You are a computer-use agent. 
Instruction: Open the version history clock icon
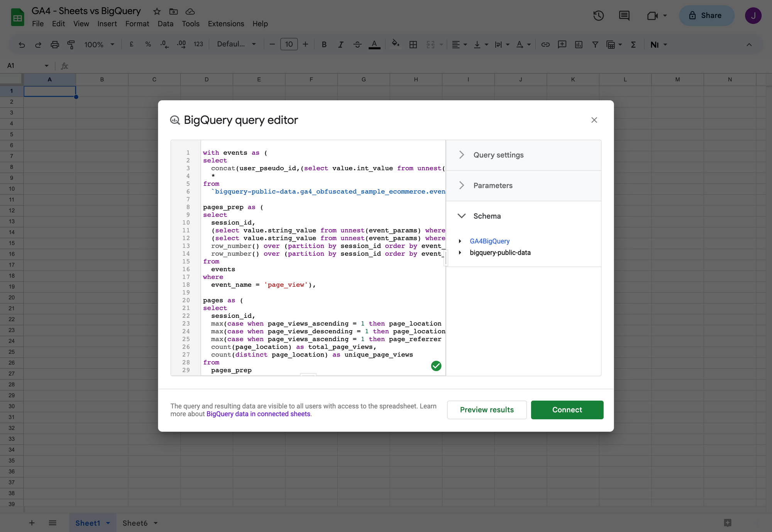[x=598, y=15]
